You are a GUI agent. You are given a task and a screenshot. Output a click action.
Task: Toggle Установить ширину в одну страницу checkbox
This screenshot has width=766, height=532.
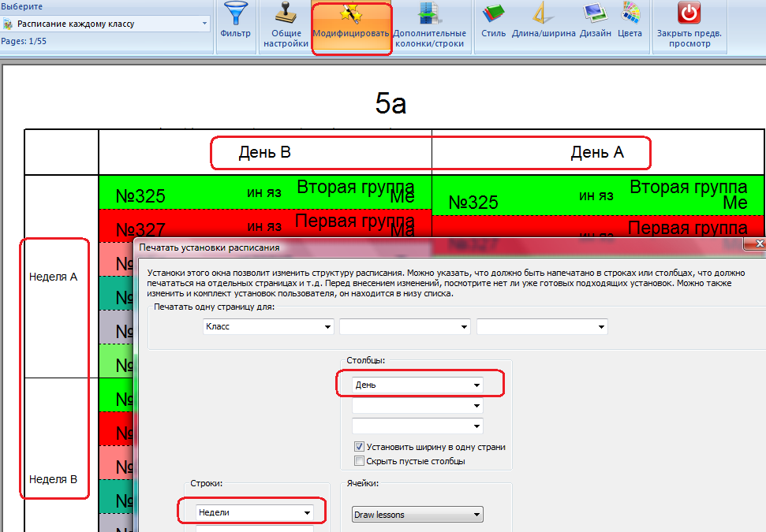coord(360,447)
